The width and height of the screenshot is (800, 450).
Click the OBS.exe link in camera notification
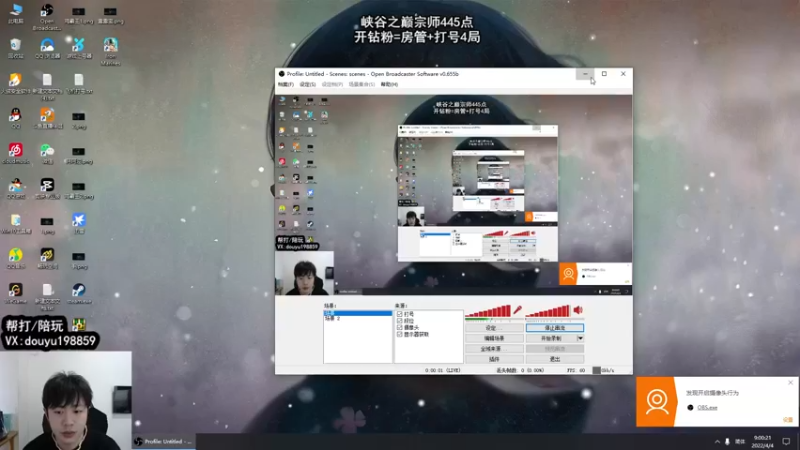point(707,408)
